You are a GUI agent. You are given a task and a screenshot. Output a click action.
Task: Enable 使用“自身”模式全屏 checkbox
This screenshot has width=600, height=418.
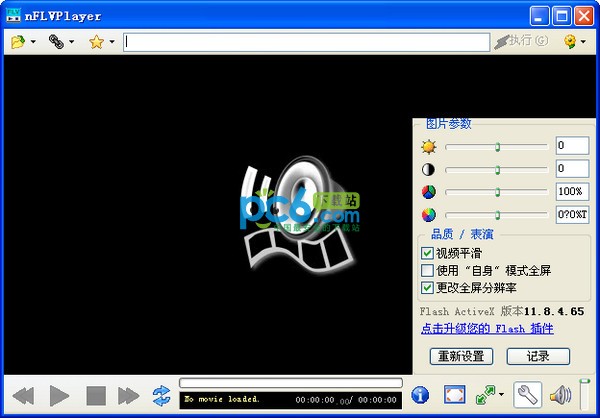pos(427,271)
